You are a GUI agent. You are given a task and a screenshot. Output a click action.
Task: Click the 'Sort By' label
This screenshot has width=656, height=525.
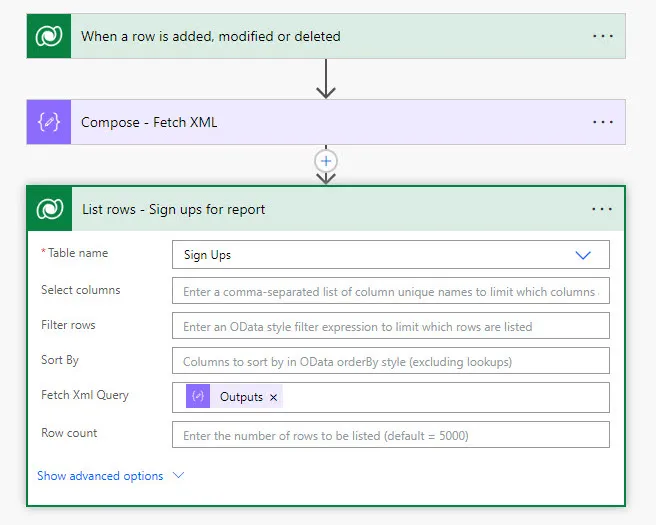[60, 360]
